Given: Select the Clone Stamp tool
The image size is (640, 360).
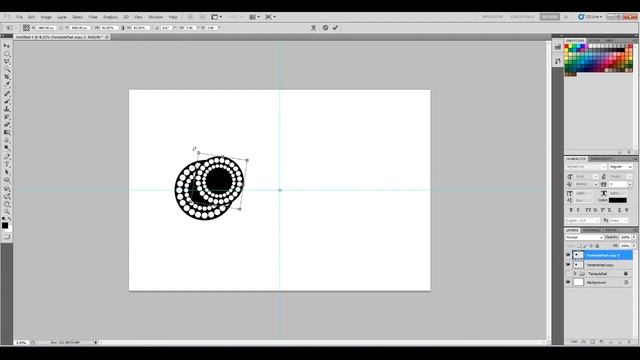Looking at the screenshot, I should (7, 109).
